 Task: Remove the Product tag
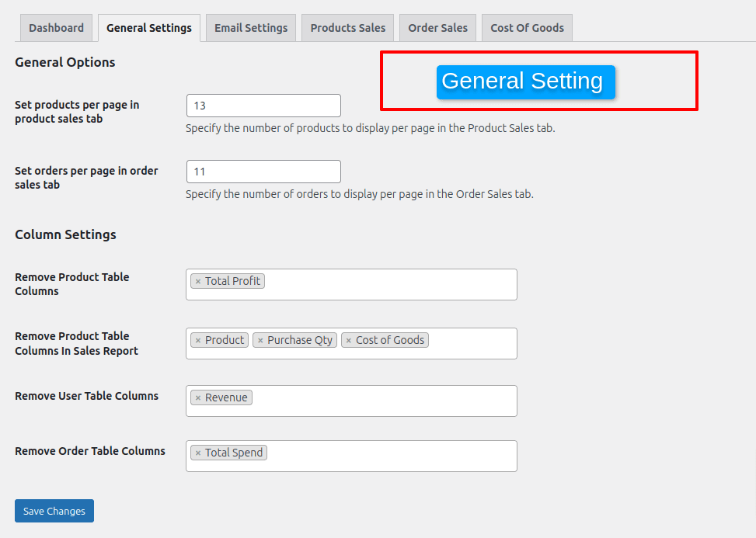pyautogui.click(x=198, y=341)
